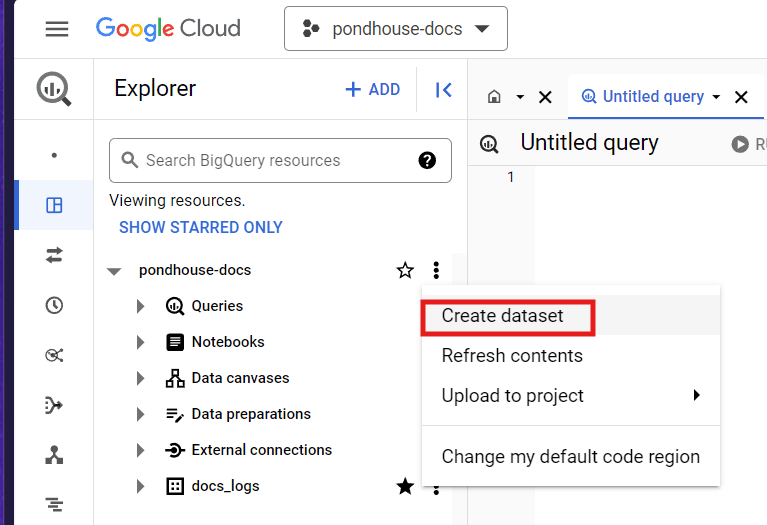Open the home tab dropdown arrow

coord(520,97)
